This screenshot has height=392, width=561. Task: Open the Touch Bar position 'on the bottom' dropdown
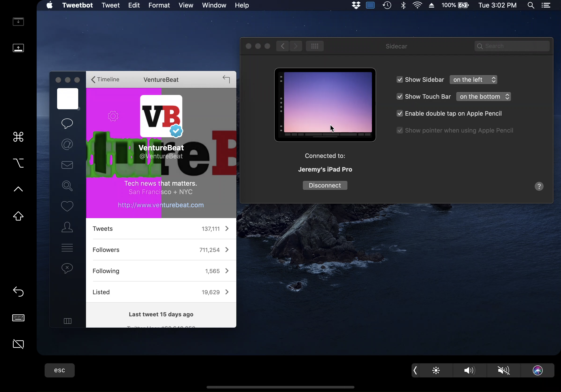pyautogui.click(x=483, y=97)
